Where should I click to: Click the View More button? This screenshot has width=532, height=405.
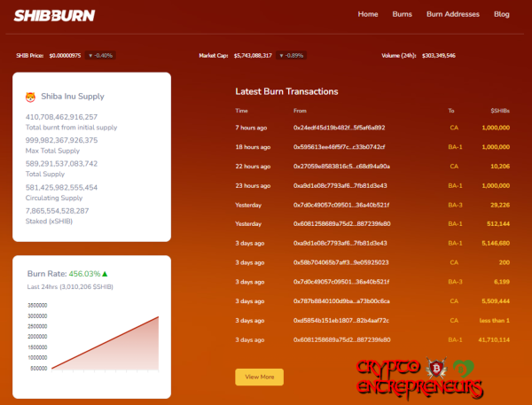pyautogui.click(x=259, y=377)
